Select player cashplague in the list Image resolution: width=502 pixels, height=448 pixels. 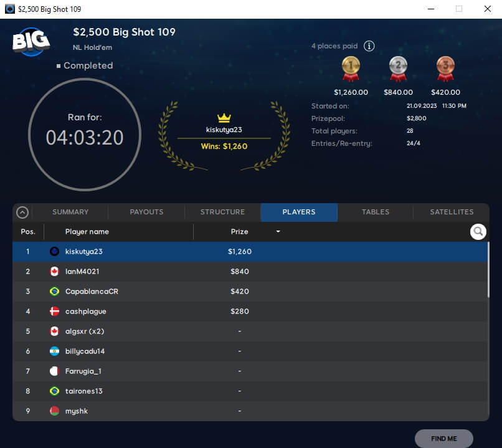[250, 312]
